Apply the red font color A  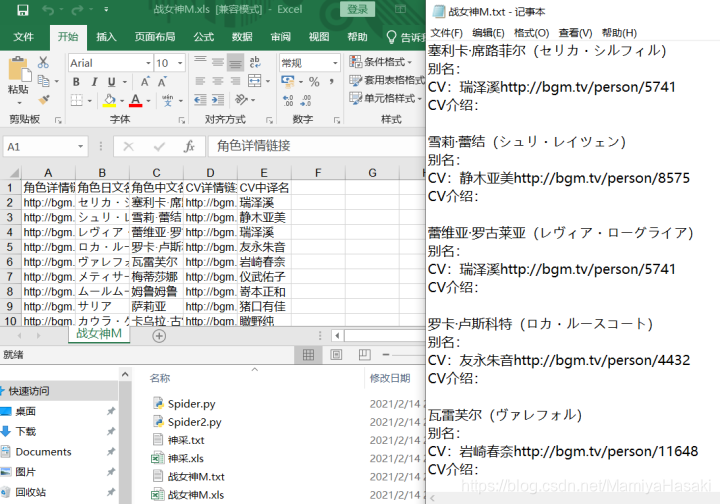(135, 100)
